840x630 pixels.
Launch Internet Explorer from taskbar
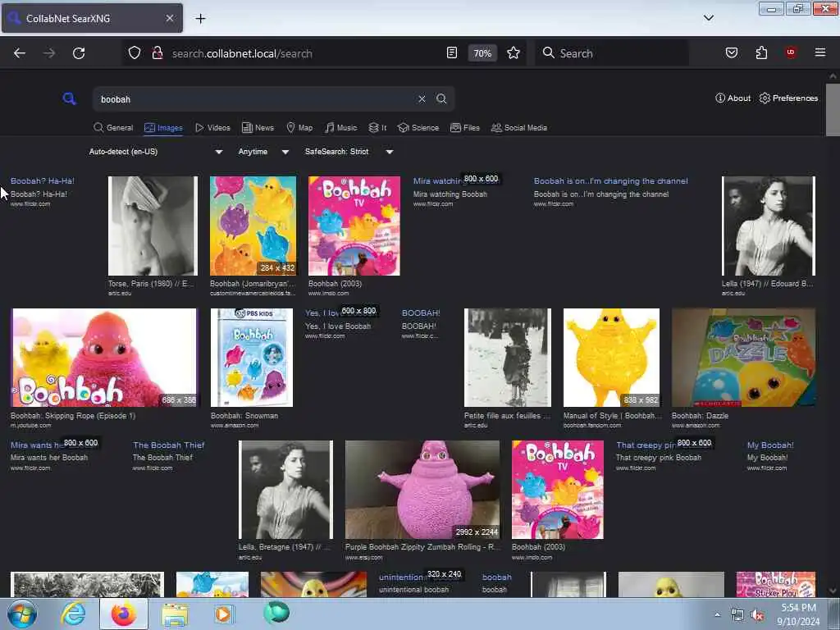(x=72, y=614)
